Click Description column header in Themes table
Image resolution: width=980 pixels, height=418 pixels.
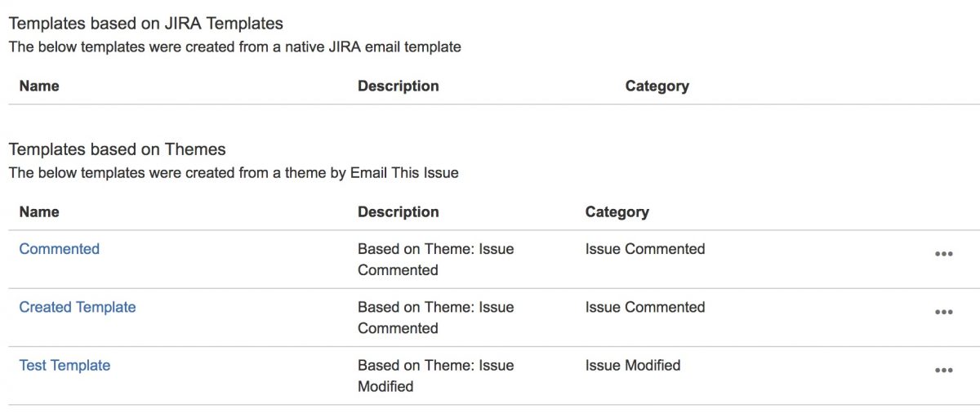pyautogui.click(x=399, y=211)
